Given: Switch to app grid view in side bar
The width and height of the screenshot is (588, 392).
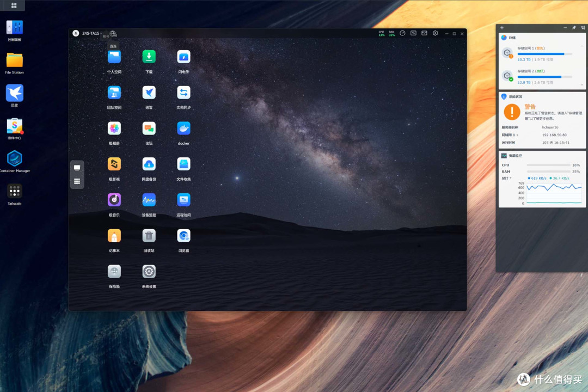Looking at the screenshot, I should point(77,181).
